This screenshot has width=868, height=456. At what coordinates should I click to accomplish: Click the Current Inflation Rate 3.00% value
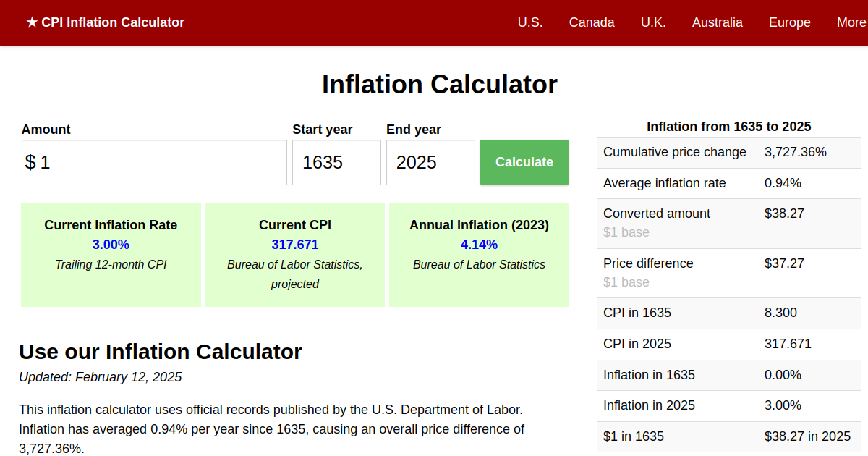111,245
